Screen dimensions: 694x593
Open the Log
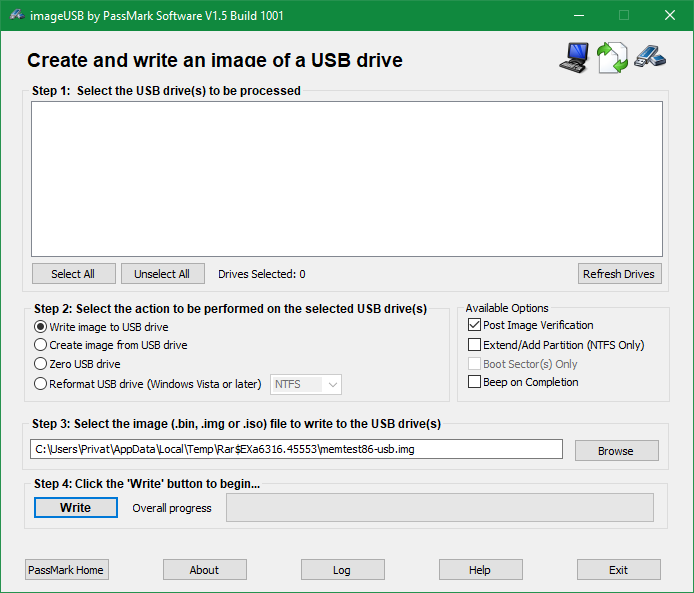pos(343,570)
